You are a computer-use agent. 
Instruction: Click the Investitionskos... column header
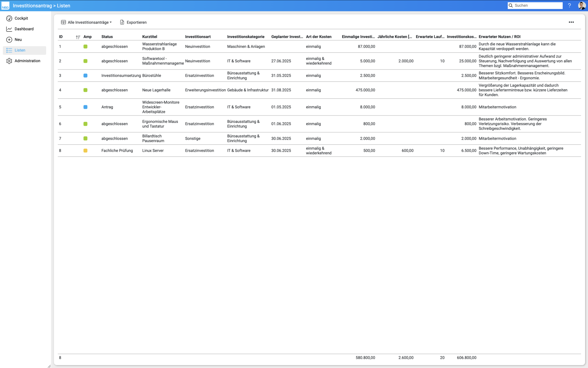tap(462, 37)
